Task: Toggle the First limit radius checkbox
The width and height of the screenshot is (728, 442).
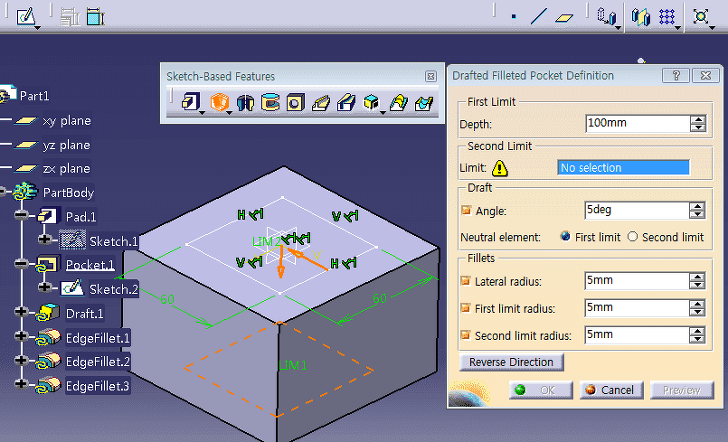Action: tap(465, 308)
